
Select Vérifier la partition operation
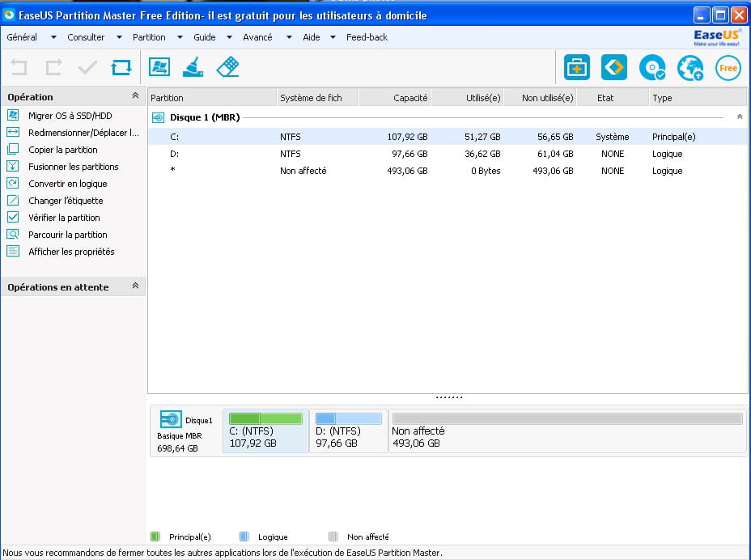click(x=64, y=218)
